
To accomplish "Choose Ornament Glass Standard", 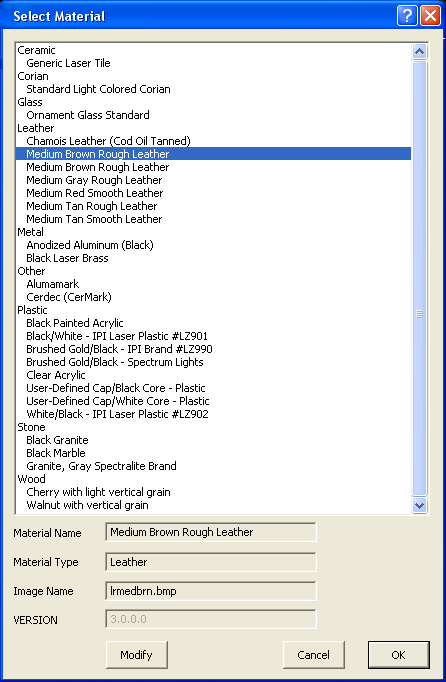I will (88, 115).
